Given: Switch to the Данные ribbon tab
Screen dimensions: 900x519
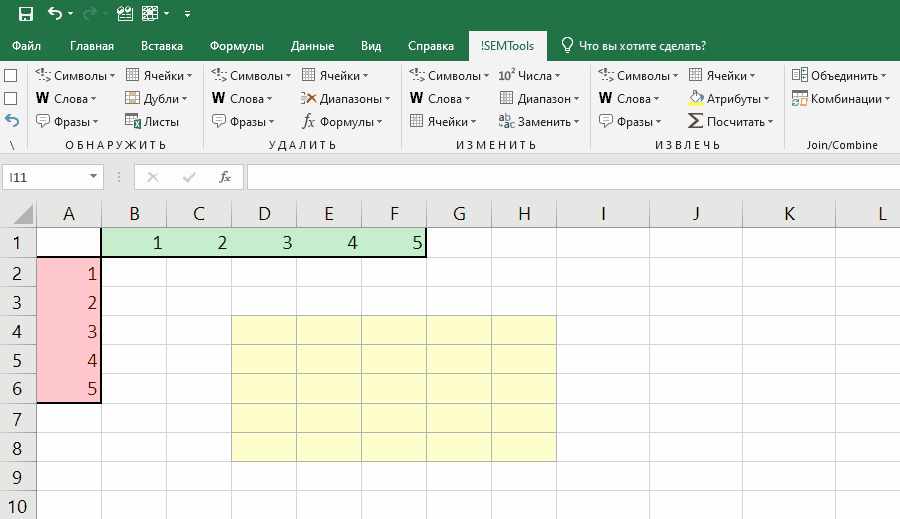Looking at the screenshot, I should point(312,46).
